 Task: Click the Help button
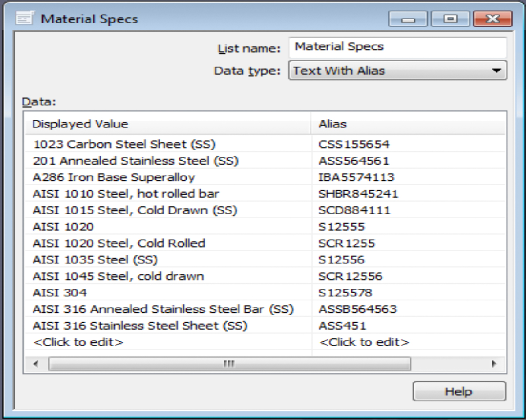[x=459, y=391]
